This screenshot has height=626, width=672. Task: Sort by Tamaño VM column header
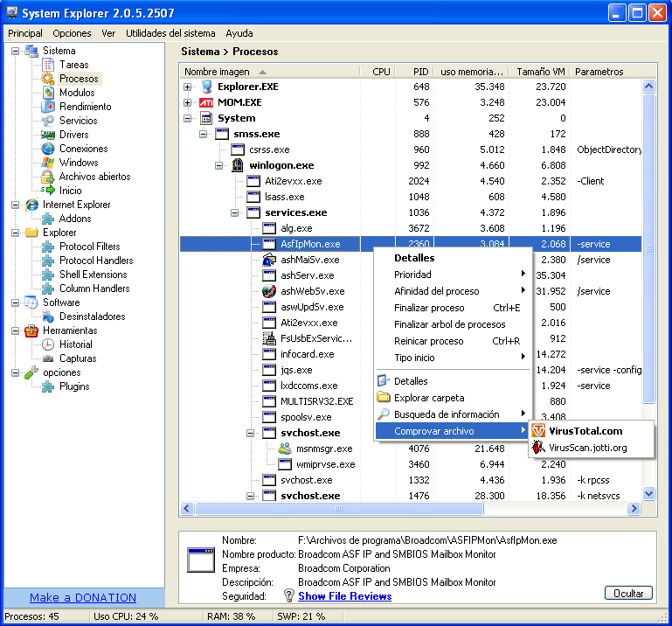point(540,72)
